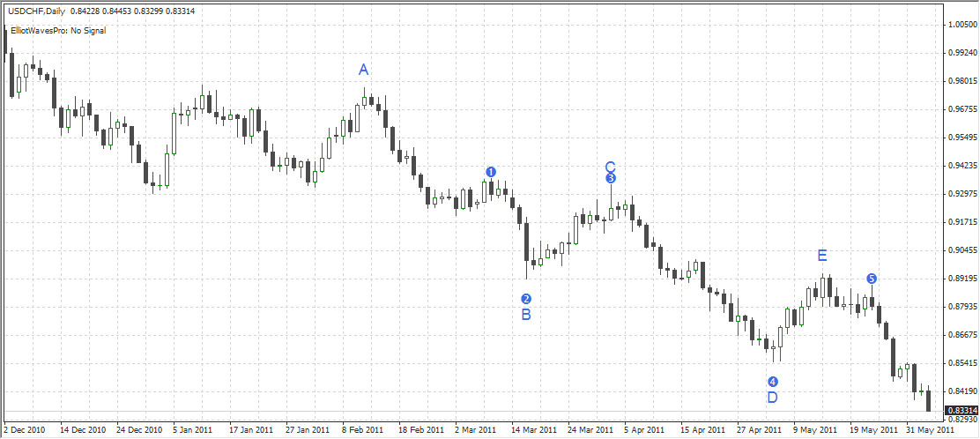This screenshot has width=980, height=439.
Task: Click the 8 Feb 2011 date label
Action: pos(362,431)
